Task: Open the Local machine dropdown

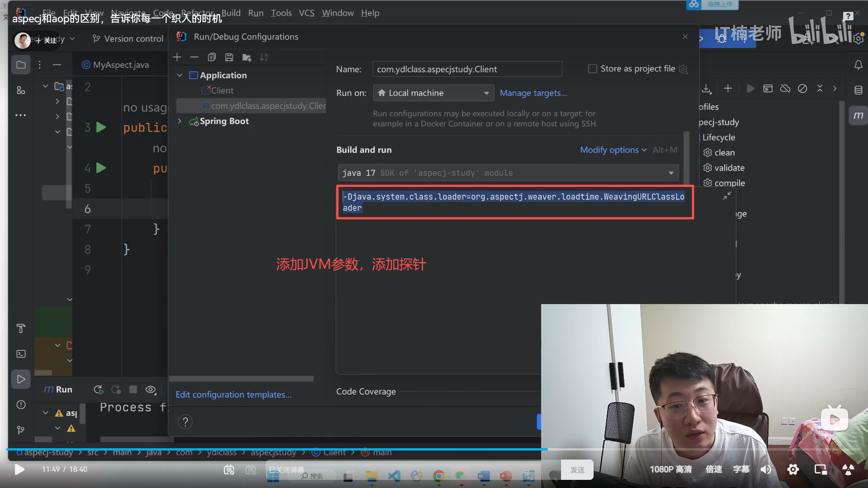Action: click(x=433, y=93)
